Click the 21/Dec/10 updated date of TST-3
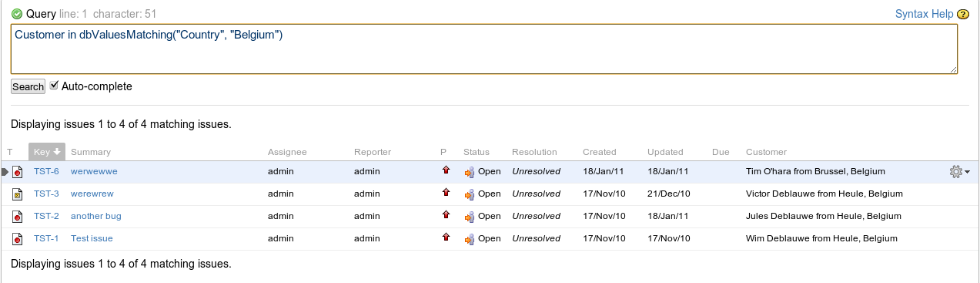Screen dimensions: 980x283 pos(669,194)
